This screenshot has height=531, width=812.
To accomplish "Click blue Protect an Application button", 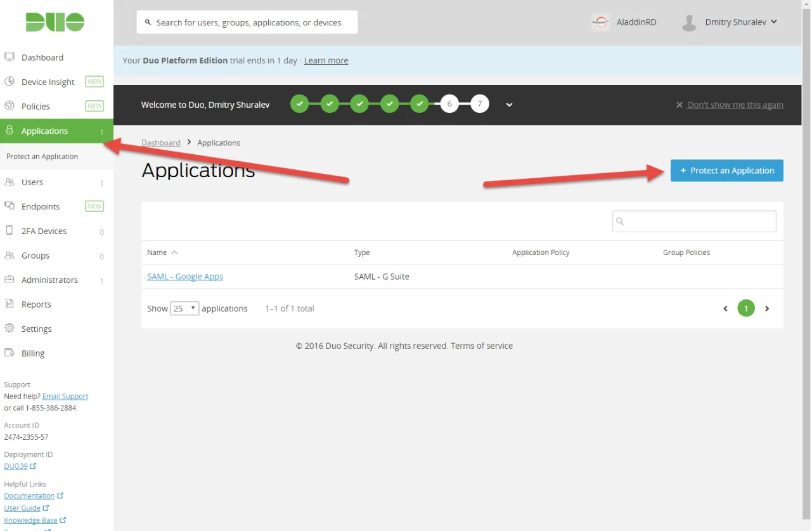I will tap(726, 171).
